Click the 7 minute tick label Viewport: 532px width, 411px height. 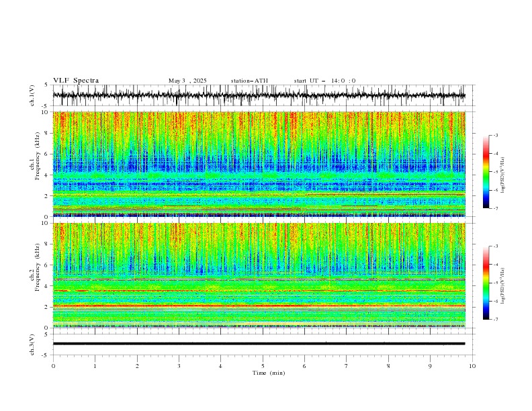tap(347, 366)
